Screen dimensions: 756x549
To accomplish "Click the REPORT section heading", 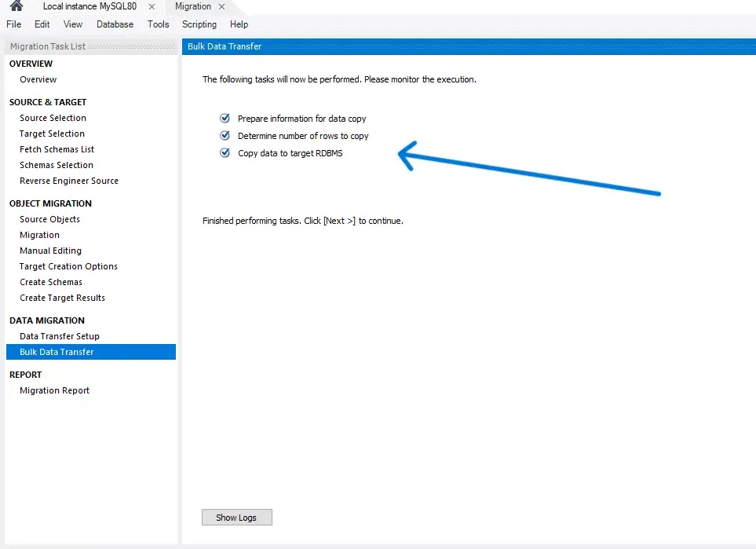I will click(x=26, y=375).
